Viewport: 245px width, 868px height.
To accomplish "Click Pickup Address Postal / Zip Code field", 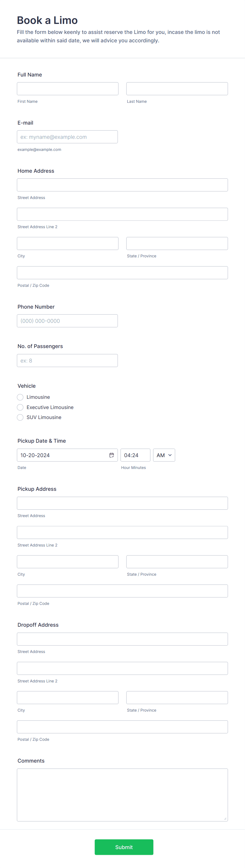I will (x=122, y=591).
